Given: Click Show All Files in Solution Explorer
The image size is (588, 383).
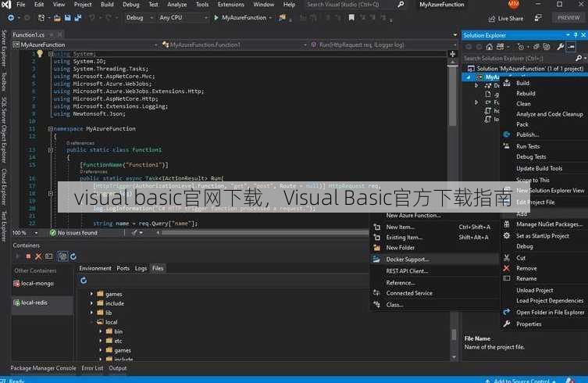Looking at the screenshot, I should pyautogui.click(x=547, y=47).
